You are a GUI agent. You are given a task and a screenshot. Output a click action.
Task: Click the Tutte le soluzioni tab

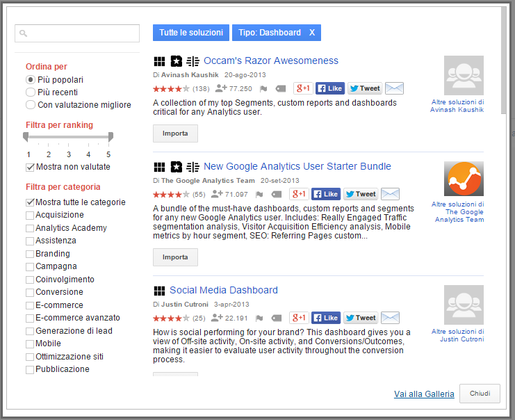[x=191, y=33]
